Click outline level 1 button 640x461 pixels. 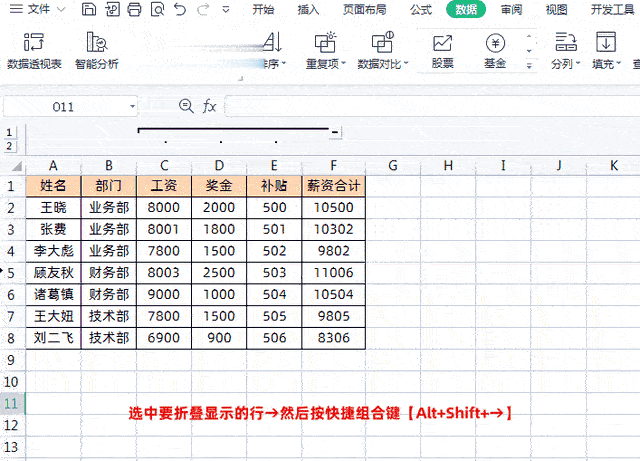[9, 132]
